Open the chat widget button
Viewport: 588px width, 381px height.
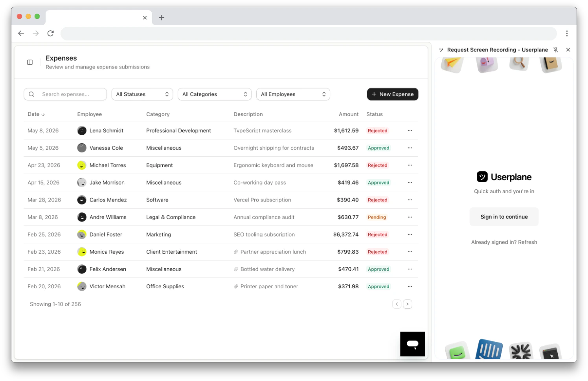(x=412, y=344)
